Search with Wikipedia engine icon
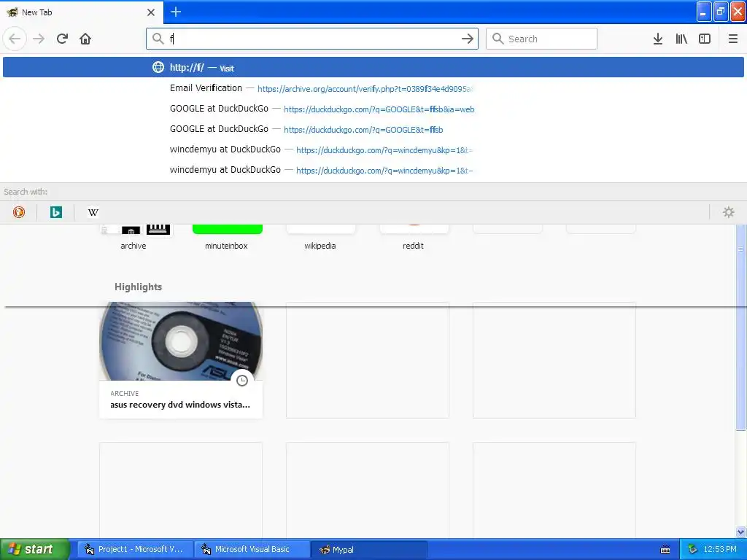This screenshot has width=747, height=560. (x=93, y=212)
